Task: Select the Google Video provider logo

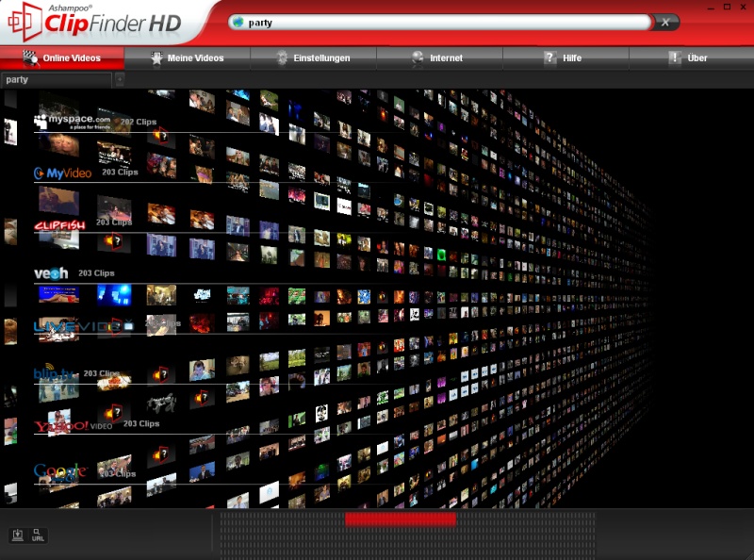Action: coord(59,470)
